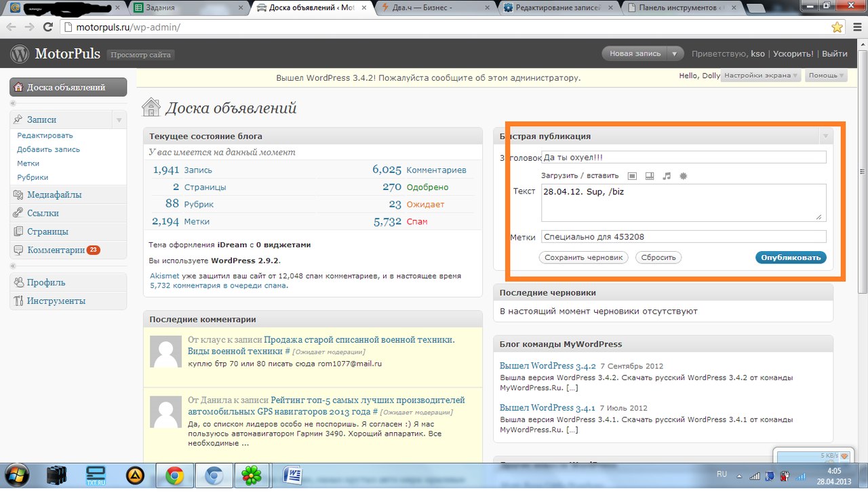
Task: Expand the Настройки экрана panel
Action: (x=760, y=76)
